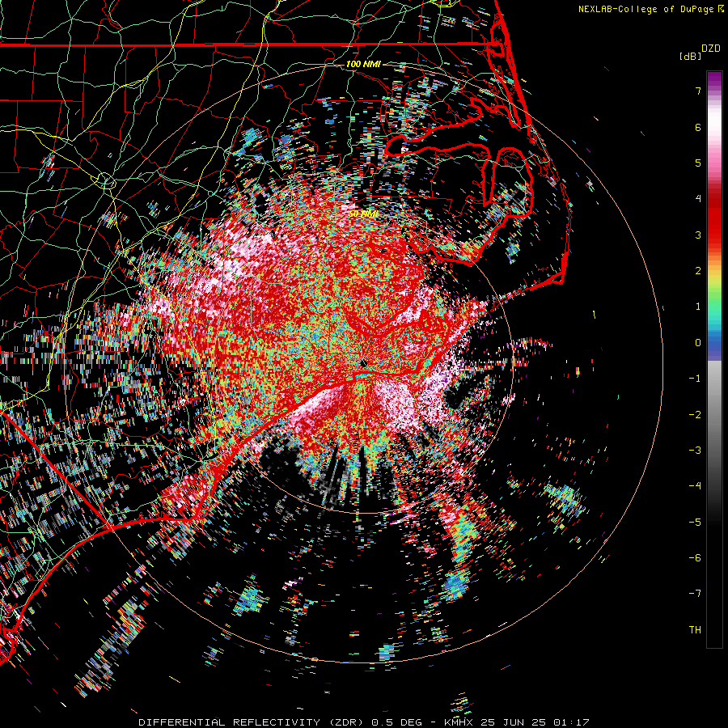
Task: Select the -6 value on the dB scale
Action: click(x=695, y=558)
